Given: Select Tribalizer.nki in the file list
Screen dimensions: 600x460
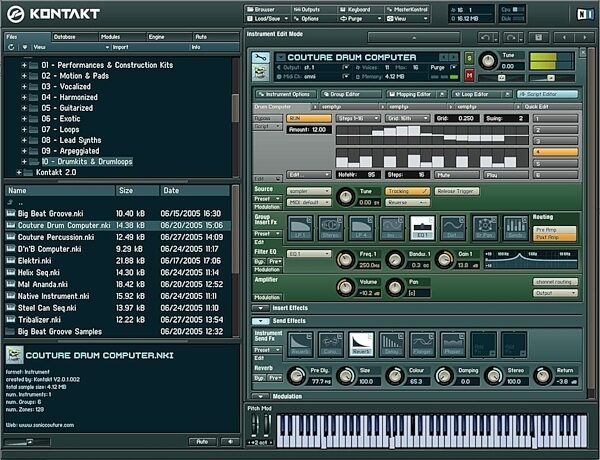Looking at the screenshot, I should 118,320.
